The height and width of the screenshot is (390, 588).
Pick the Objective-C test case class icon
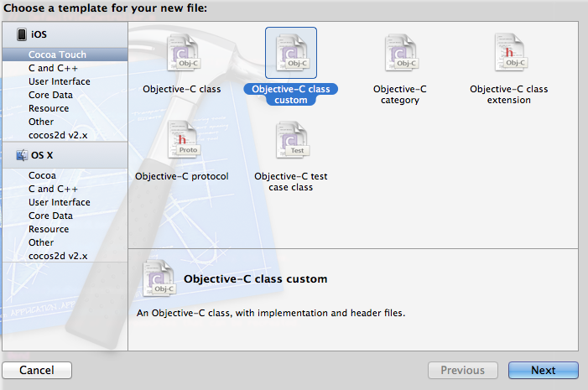[x=293, y=140]
